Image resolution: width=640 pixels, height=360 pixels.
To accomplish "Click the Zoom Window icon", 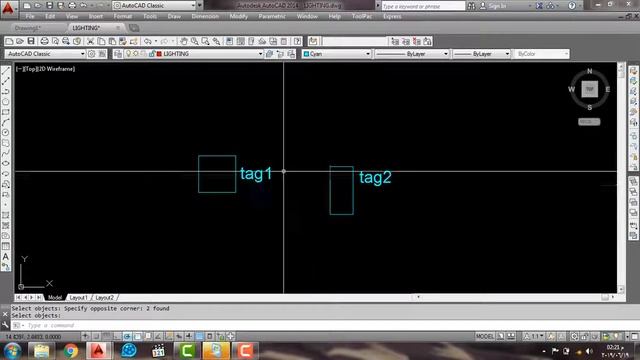I will tap(205, 41).
